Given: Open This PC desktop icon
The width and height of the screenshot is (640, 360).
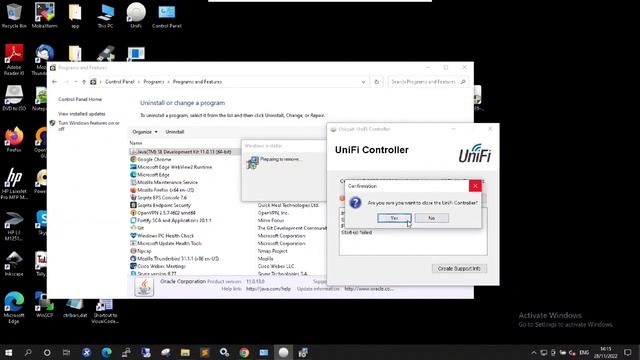Looking at the screenshot, I should point(105,16).
